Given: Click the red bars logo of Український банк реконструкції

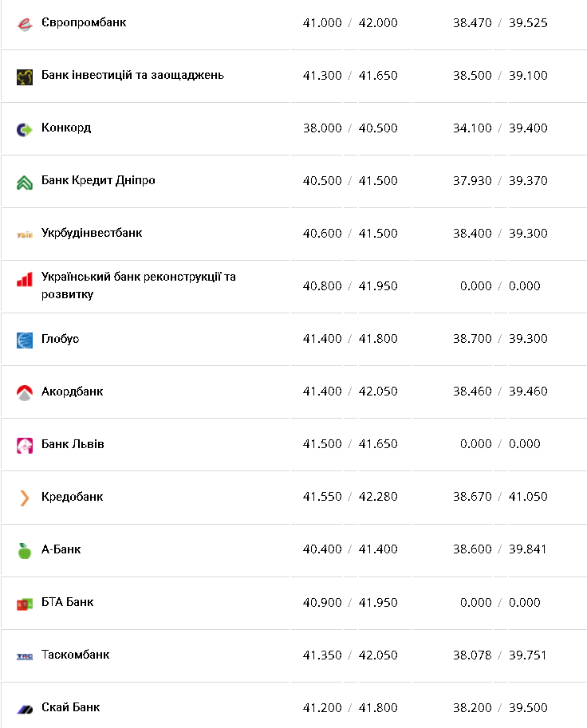Looking at the screenshot, I should point(25,280).
